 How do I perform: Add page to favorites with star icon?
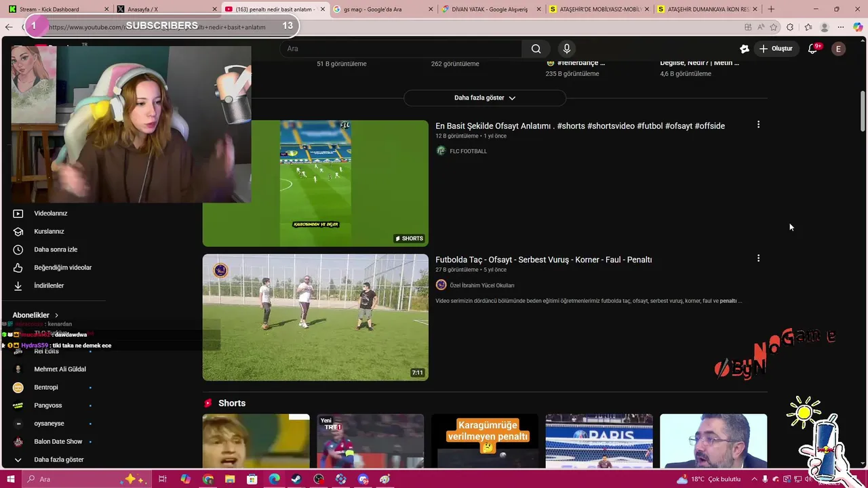click(x=774, y=27)
